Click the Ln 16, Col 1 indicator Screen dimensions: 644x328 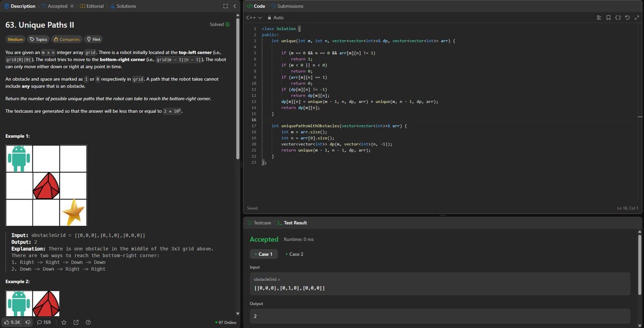[x=628, y=208]
